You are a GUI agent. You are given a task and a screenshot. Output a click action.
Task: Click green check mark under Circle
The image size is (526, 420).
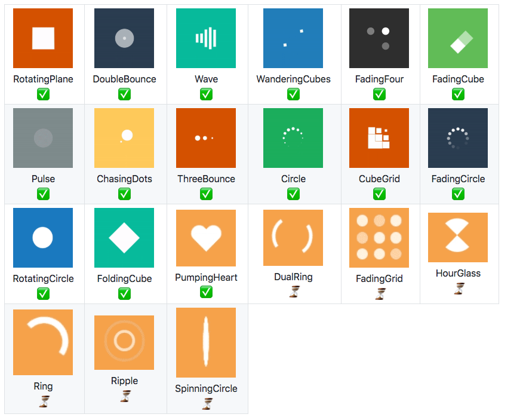[x=294, y=194]
